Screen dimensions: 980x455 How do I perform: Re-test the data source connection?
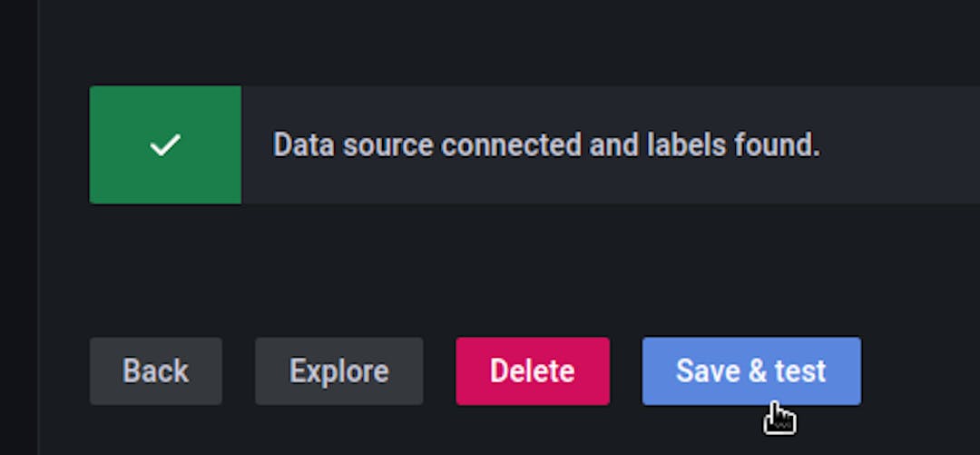pyautogui.click(x=750, y=371)
